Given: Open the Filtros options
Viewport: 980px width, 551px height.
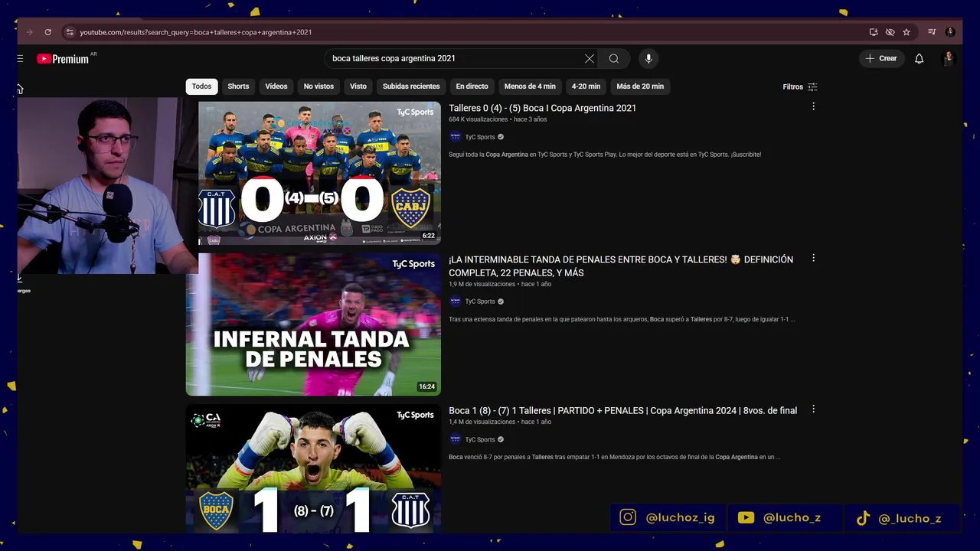Looking at the screenshot, I should [x=800, y=87].
